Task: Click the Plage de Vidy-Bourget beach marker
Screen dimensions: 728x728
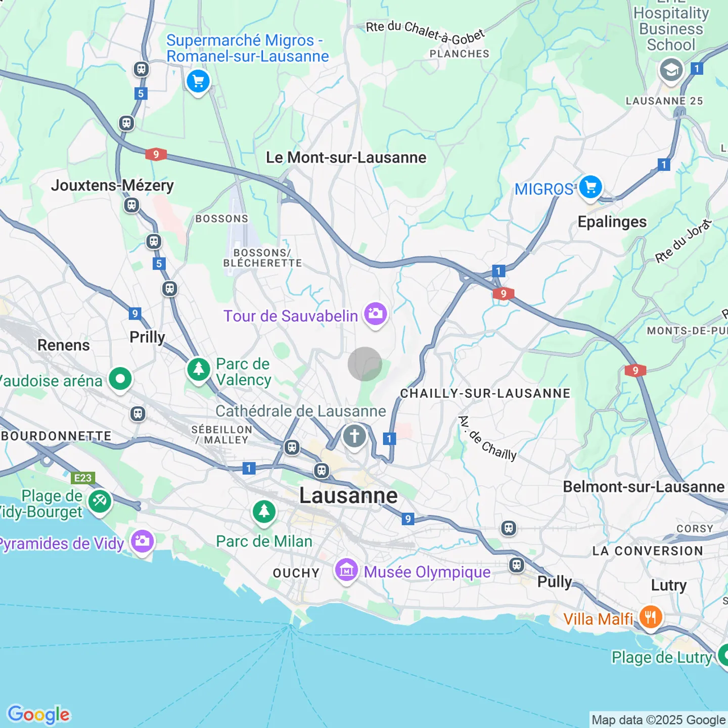Action: [x=100, y=502]
